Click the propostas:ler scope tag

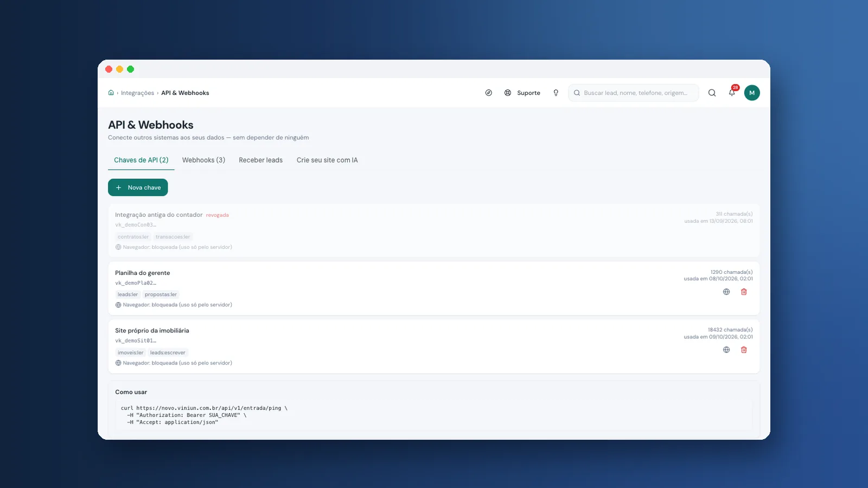point(161,294)
